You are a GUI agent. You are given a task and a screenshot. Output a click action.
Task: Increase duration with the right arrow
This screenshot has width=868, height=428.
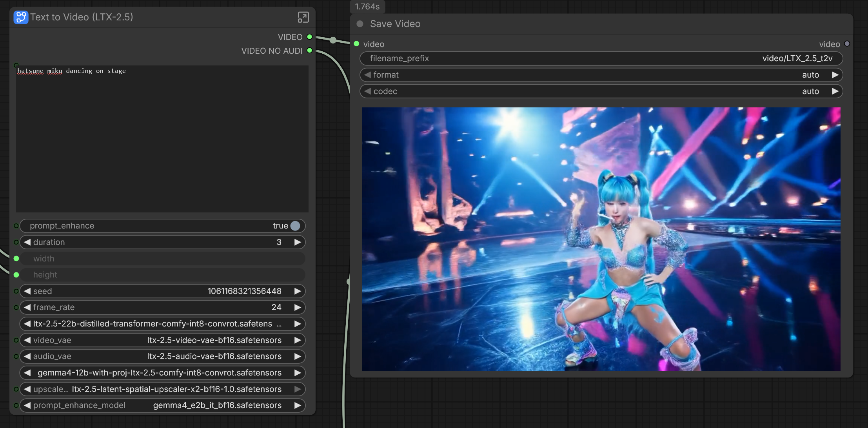pyautogui.click(x=298, y=242)
